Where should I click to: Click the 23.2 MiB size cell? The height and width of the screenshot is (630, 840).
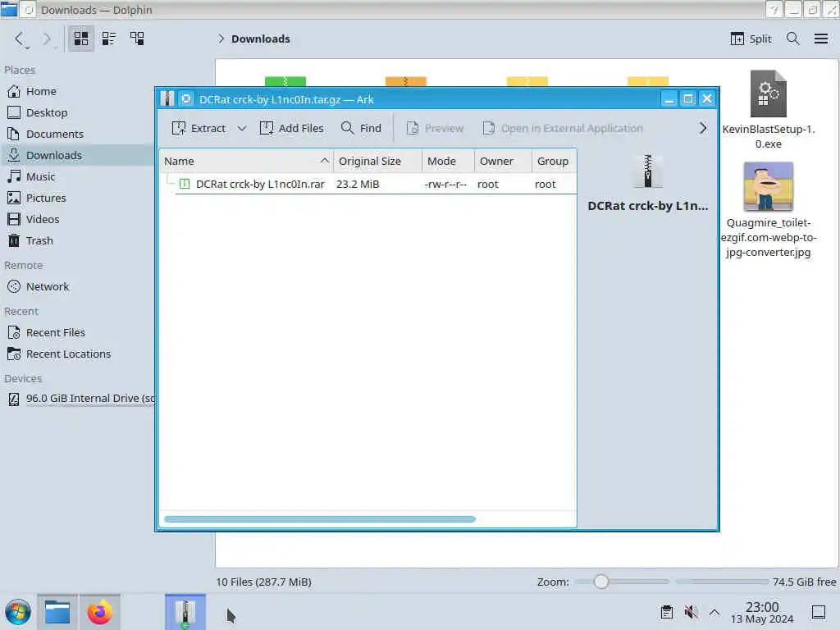[358, 185]
